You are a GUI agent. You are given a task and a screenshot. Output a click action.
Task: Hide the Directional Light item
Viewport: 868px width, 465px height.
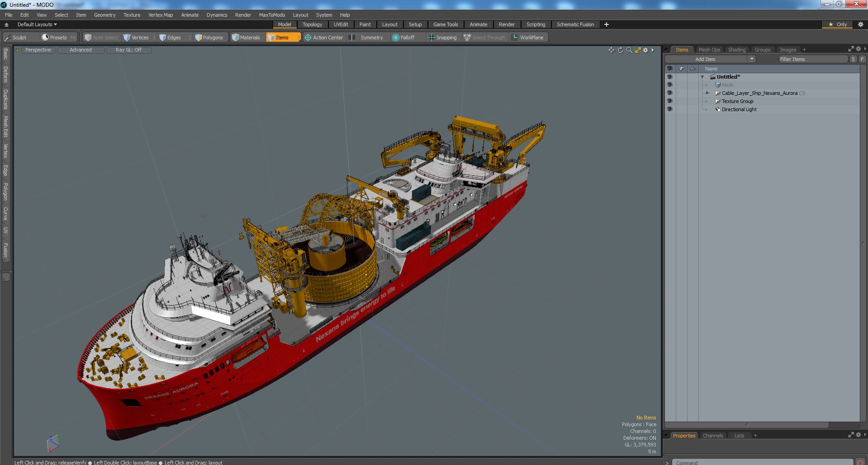669,109
